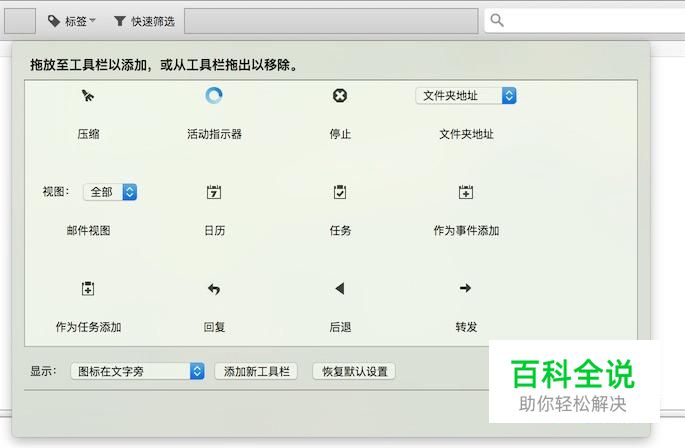Click the 后退 label text
The height and width of the screenshot is (448, 685).
(340, 327)
